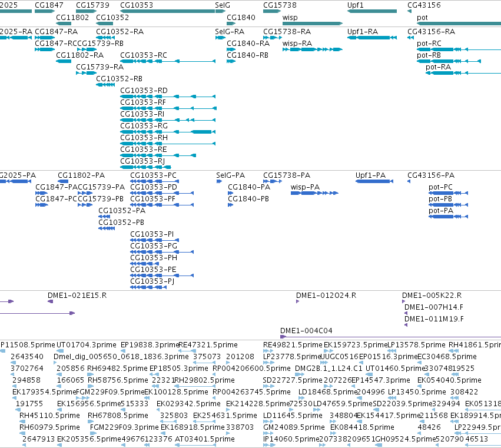This screenshot has height=448, width=501.
Task: Select the AT03401.5prime EST label
Action: [205, 439]
